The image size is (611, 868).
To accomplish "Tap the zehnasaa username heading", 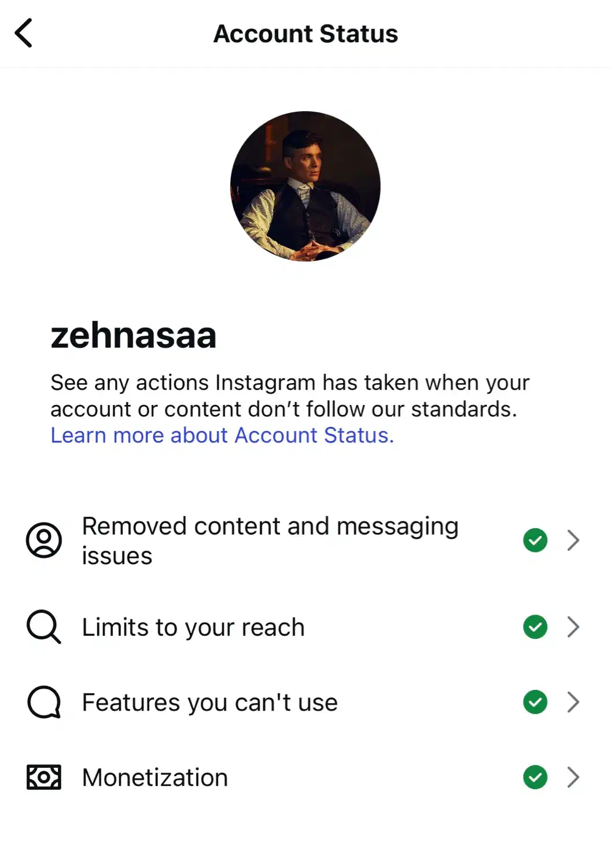I will 134,335.
